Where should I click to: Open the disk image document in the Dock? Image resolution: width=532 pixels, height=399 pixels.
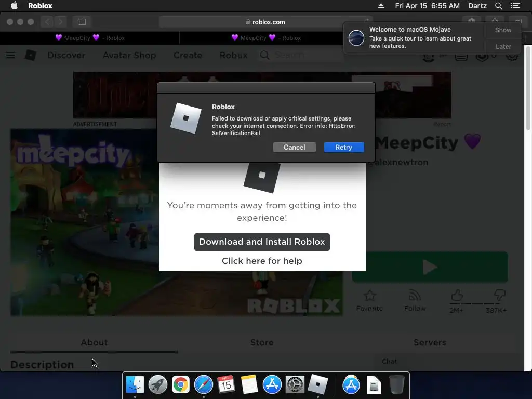pos(374,385)
